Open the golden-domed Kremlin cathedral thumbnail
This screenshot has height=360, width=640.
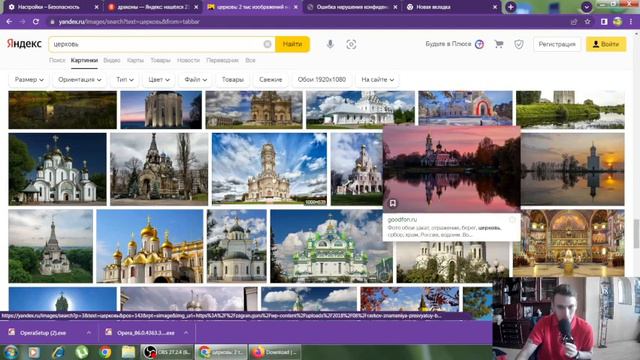(150, 246)
